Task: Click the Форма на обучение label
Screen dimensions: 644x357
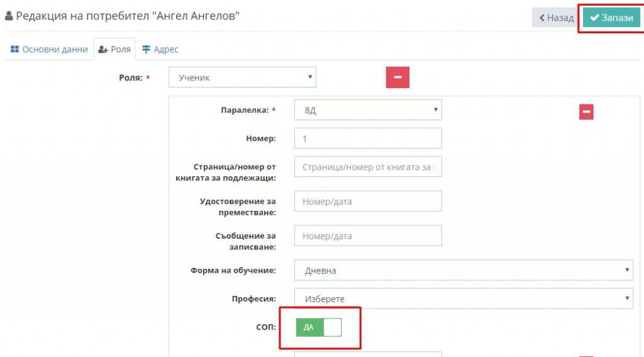Action: pyautogui.click(x=233, y=270)
